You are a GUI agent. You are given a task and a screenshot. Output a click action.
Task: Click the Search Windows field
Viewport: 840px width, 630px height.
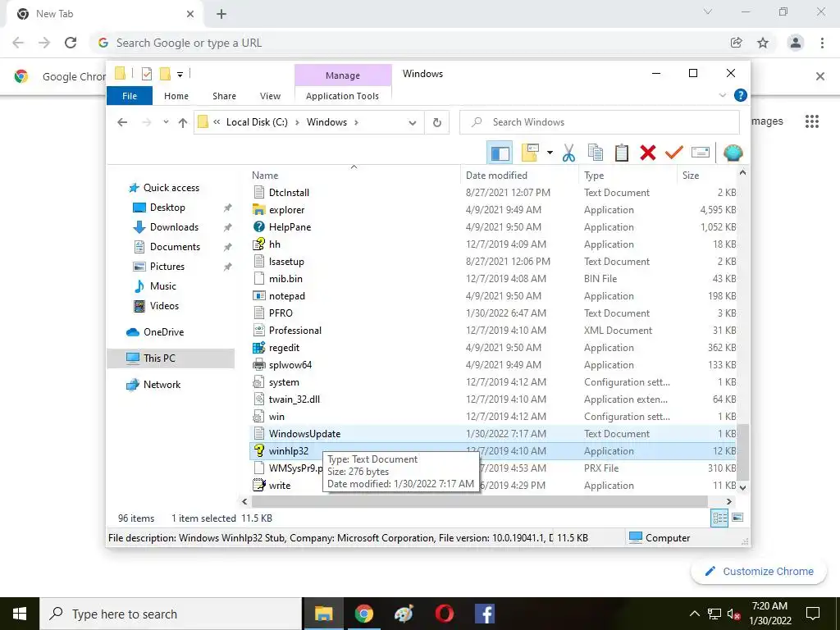coord(600,122)
